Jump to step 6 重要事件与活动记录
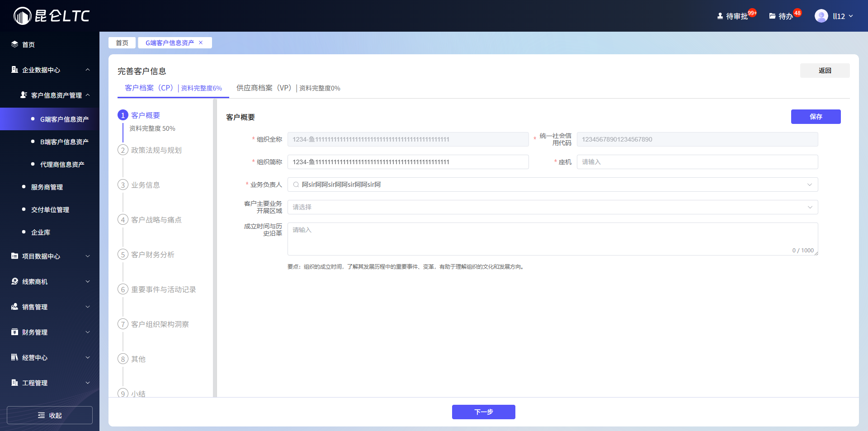The image size is (868, 431). pyautogui.click(x=163, y=289)
